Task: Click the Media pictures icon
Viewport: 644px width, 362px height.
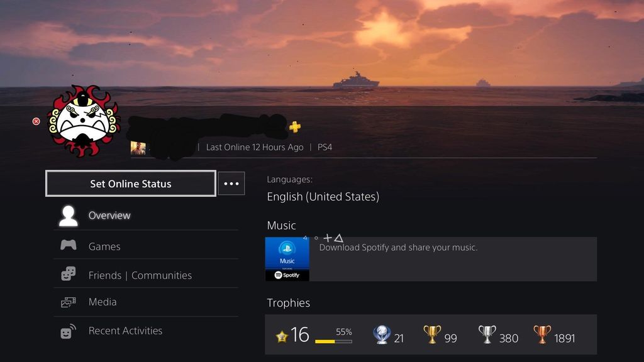Action: (68, 302)
